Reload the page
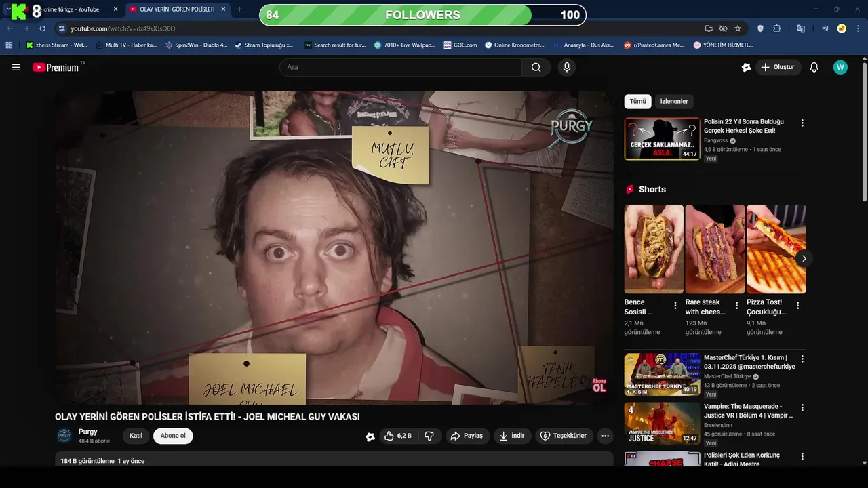The image size is (868, 488). click(x=42, y=28)
